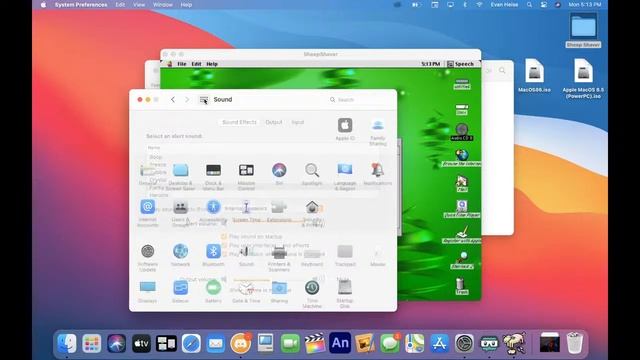Go back in System Preferences

[173, 100]
